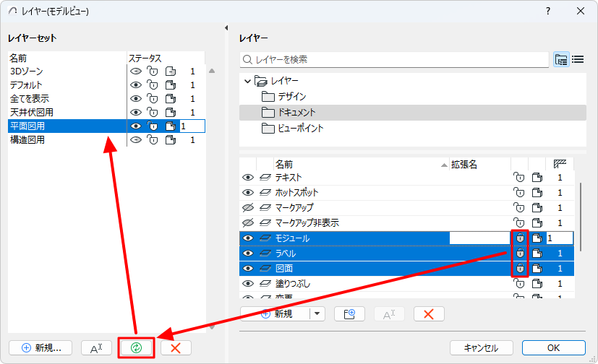The image size is (598, 364).
Task: Toggle visibility eye of the 図面 layer
Action: [248, 269]
